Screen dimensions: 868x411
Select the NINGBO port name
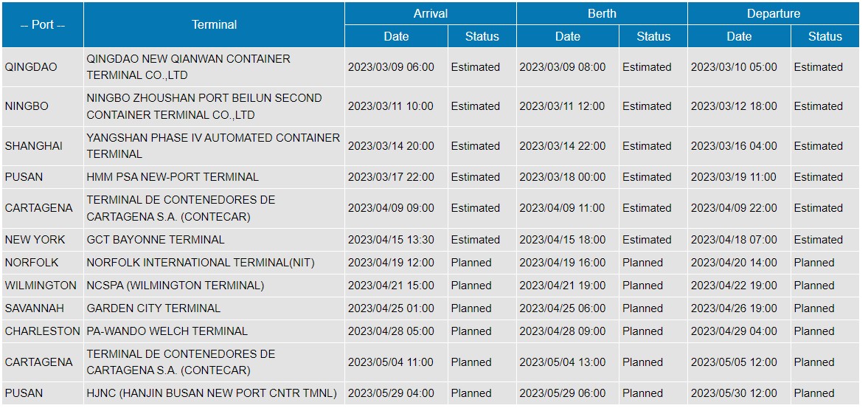pos(27,106)
